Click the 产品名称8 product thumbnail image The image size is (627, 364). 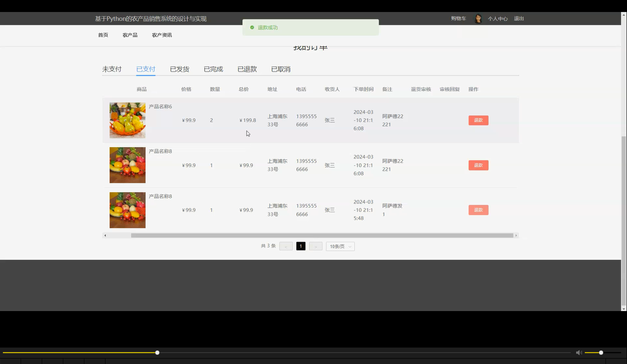pyautogui.click(x=127, y=165)
